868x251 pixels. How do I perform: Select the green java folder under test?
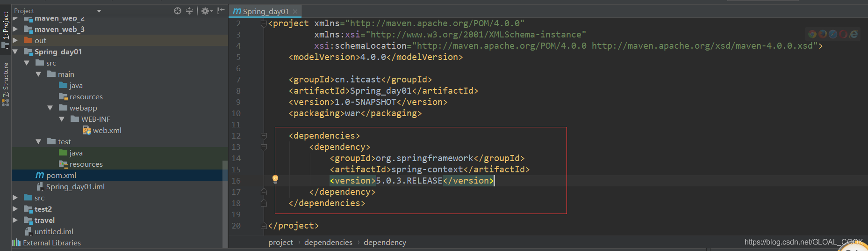point(71,153)
